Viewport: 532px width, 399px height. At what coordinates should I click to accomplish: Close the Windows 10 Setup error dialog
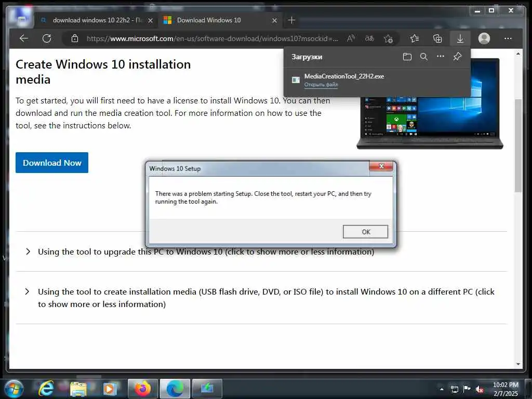381,166
